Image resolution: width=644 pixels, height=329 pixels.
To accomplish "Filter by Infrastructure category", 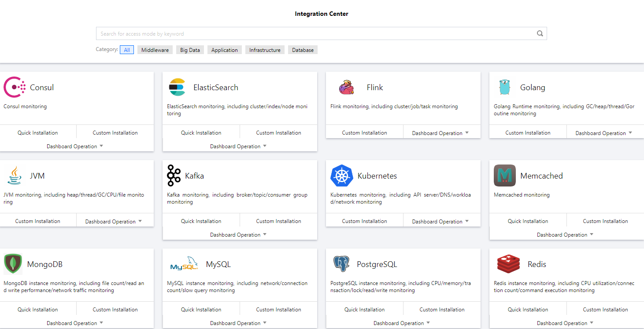I will click(x=265, y=50).
